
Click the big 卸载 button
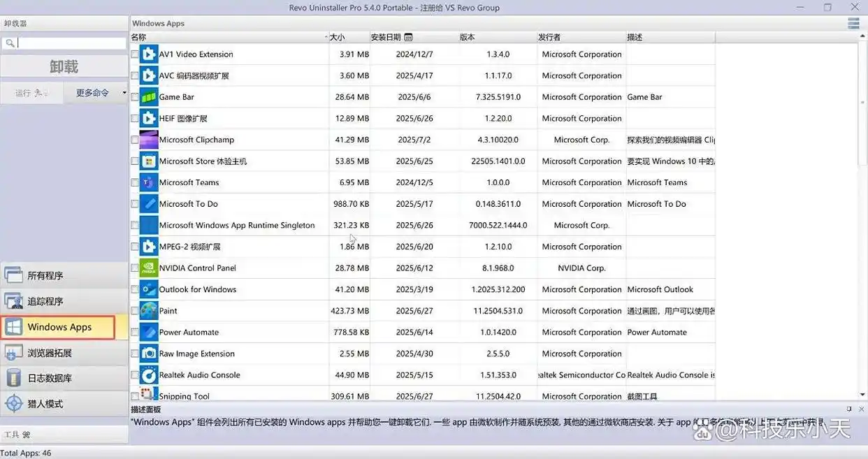[x=64, y=67]
